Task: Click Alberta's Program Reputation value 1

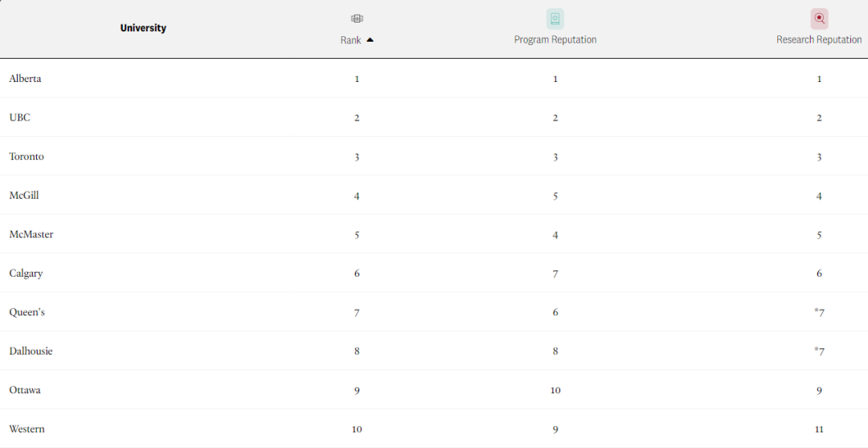Action: pos(555,79)
